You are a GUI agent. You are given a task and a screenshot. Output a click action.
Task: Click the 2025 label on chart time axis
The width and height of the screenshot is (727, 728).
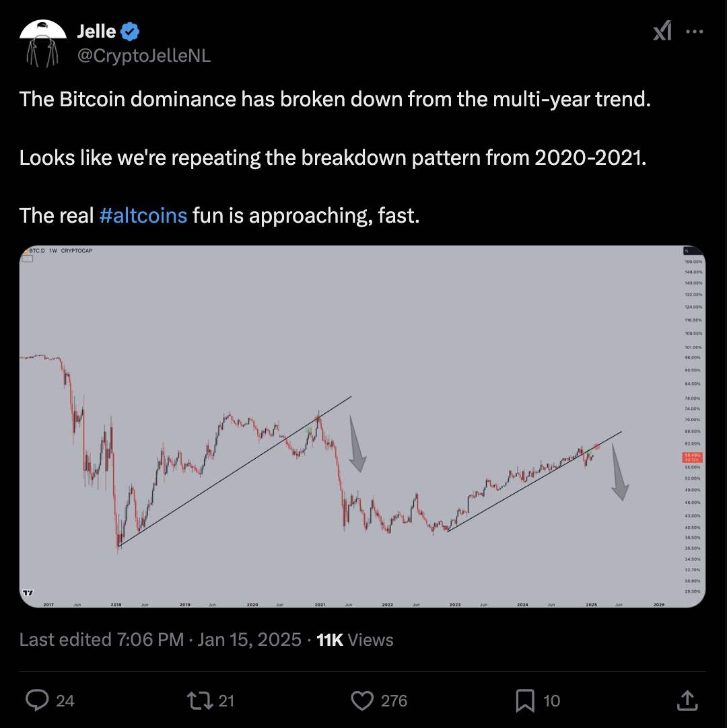pyautogui.click(x=592, y=605)
